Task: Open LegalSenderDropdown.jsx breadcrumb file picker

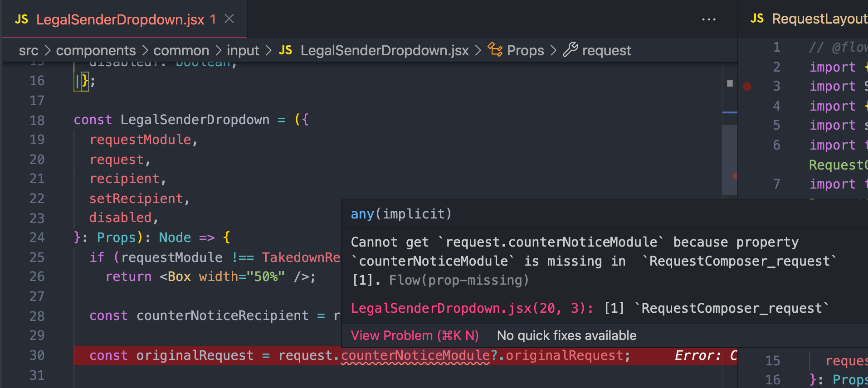Action: point(385,50)
